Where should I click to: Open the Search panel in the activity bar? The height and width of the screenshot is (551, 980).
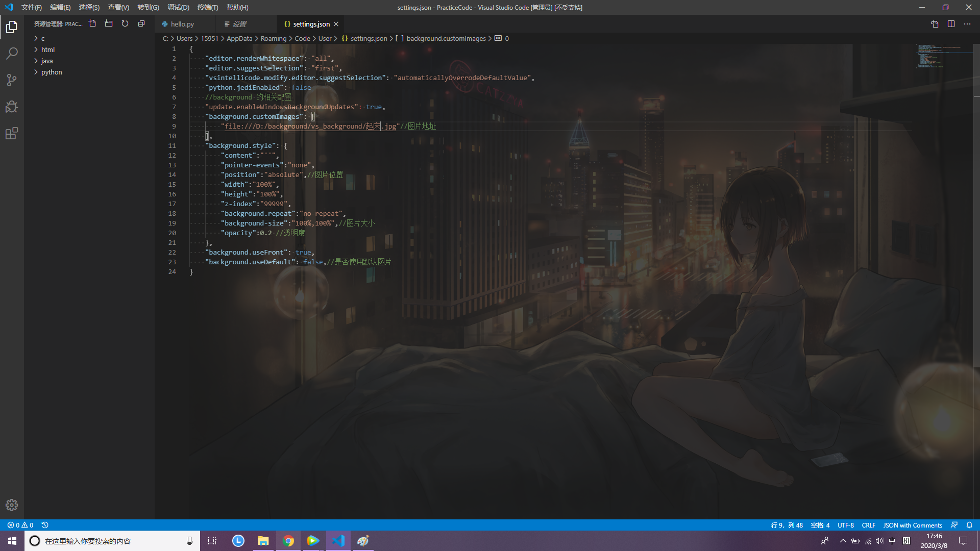click(x=11, y=53)
